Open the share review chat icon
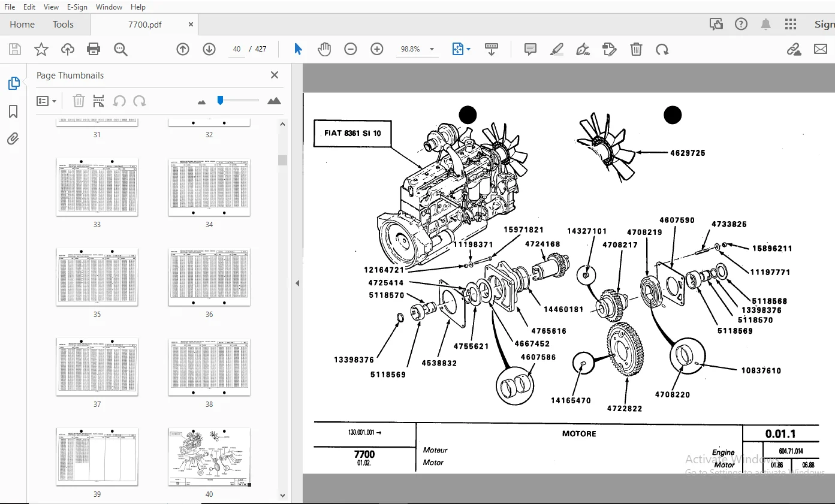The height and width of the screenshot is (504, 835). 716,24
